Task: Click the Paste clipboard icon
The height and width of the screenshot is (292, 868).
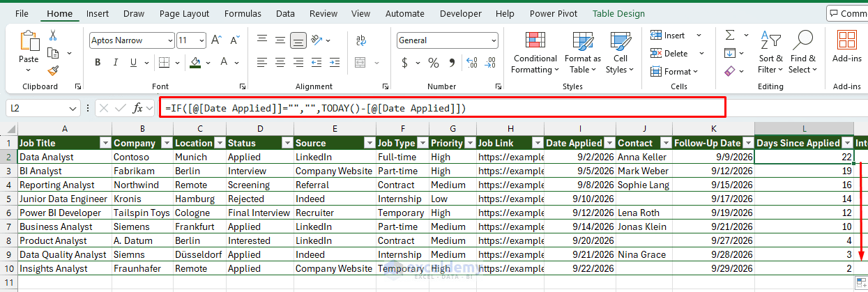Action: [x=29, y=41]
